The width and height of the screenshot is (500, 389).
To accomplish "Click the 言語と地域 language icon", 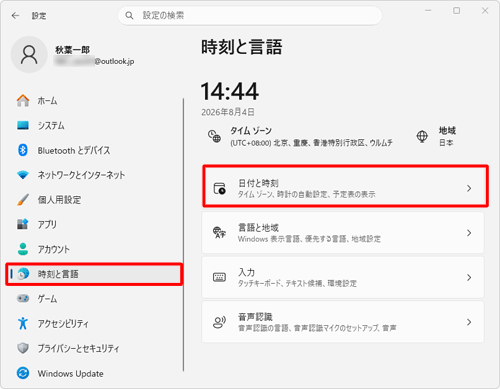I will pyautogui.click(x=219, y=232).
